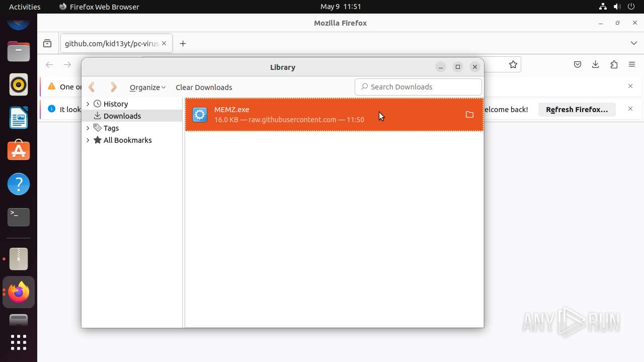Open the clock and calendar panel

point(341,7)
